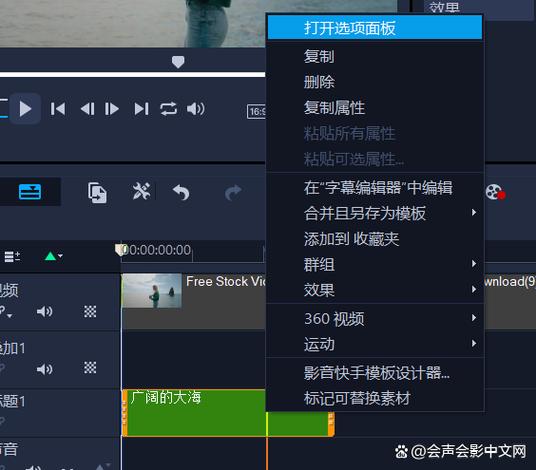Image resolution: width=536 pixels, height=470 pixels.
Task: Click the film reel record icon
Action: [495, 192]
